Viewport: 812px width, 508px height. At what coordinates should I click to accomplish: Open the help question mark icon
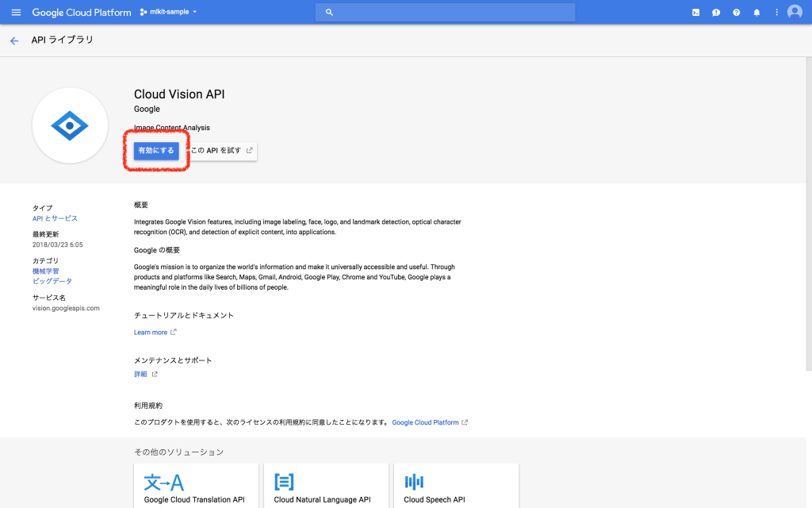click(736, 13)
